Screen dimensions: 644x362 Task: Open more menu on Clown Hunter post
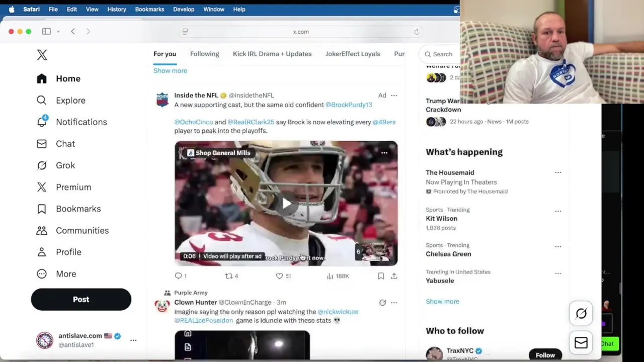394,302
